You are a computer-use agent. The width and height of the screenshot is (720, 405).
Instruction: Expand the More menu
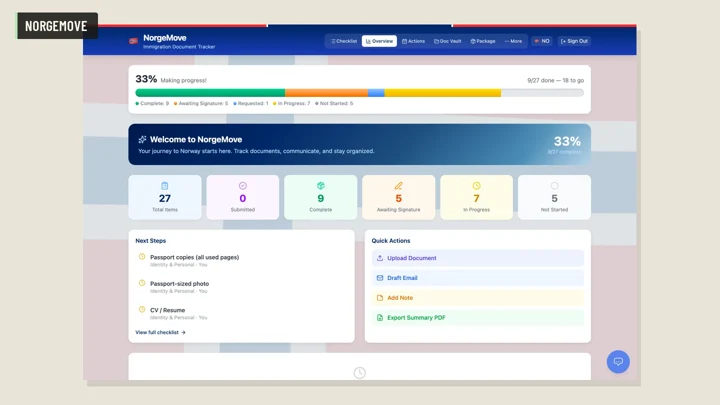tap(513, 41)
